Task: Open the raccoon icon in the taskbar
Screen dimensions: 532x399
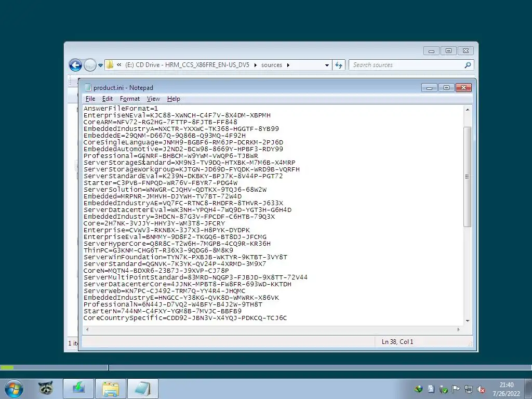Action: [46, 389]
